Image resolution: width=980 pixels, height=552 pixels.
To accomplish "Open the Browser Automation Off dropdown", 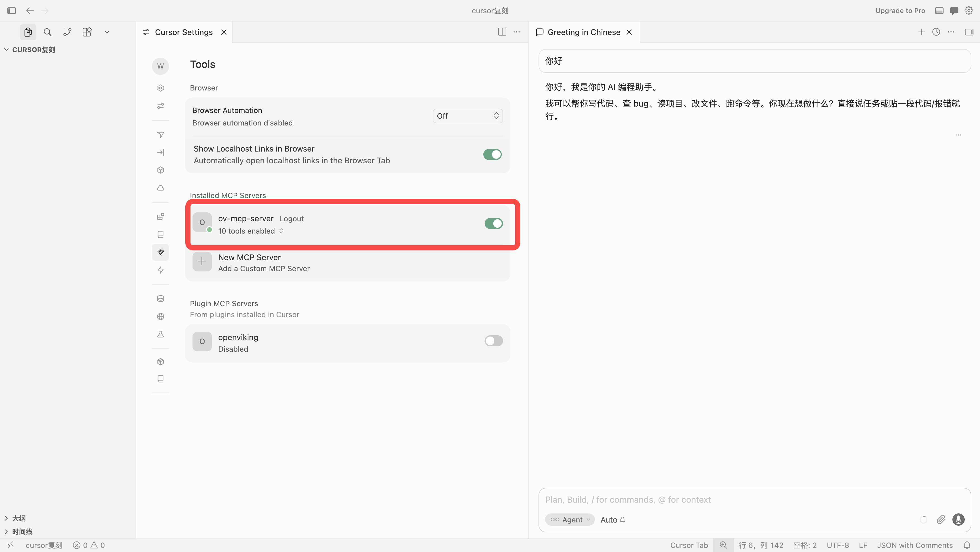I will 468,116.
